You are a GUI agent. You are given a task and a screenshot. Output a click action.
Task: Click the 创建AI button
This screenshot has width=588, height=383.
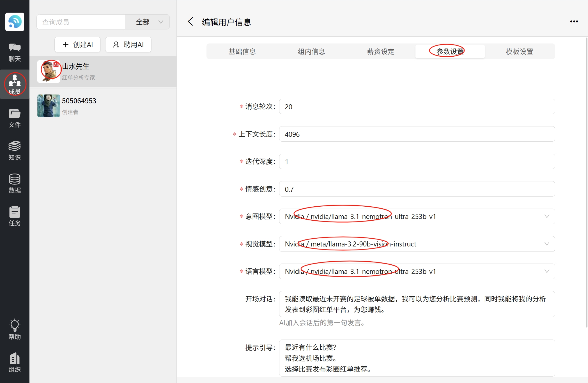click(77, 45)
